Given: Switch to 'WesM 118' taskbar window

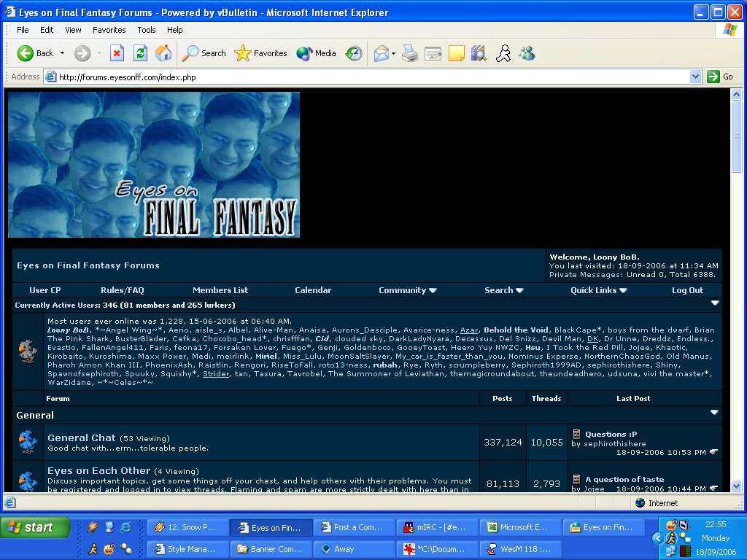Looking at the screenshot, I should (x=520, y=549).
